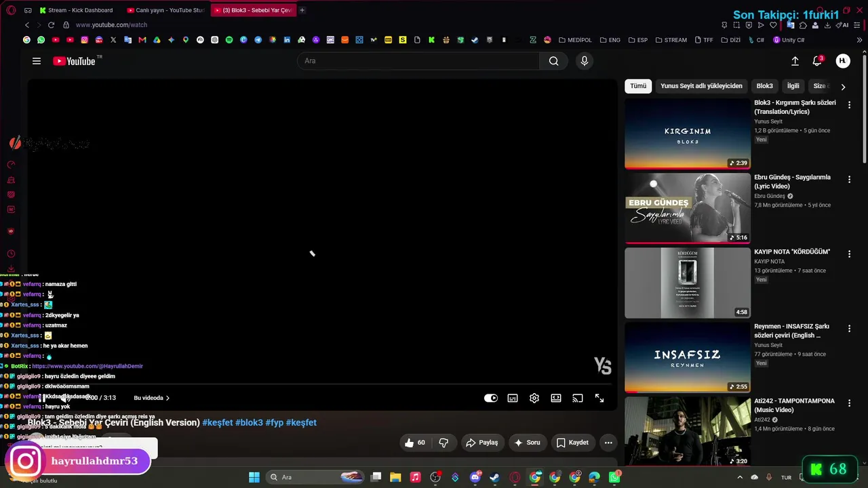Cast the video to a device
Viewport: 868px width, 488px height.
click(x=578, y=398)
